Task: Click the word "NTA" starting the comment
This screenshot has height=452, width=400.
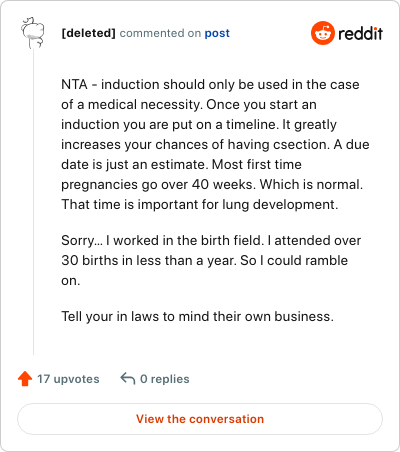Action: (x=74, y=84)
